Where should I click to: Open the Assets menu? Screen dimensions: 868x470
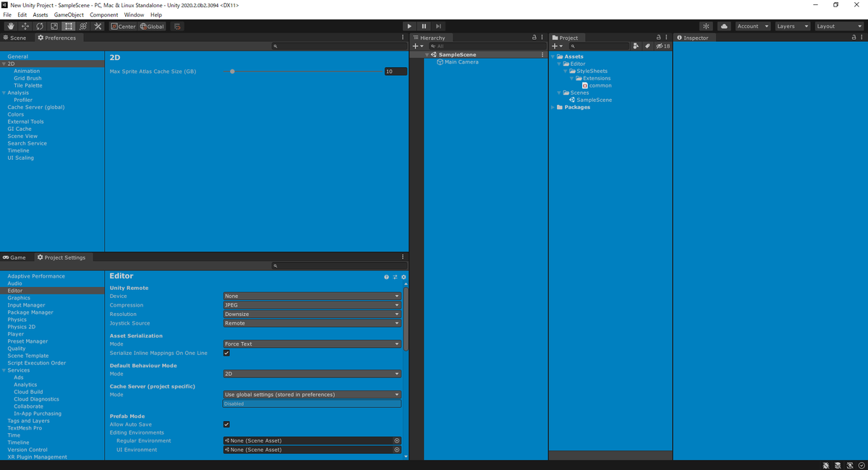(41, 14)
